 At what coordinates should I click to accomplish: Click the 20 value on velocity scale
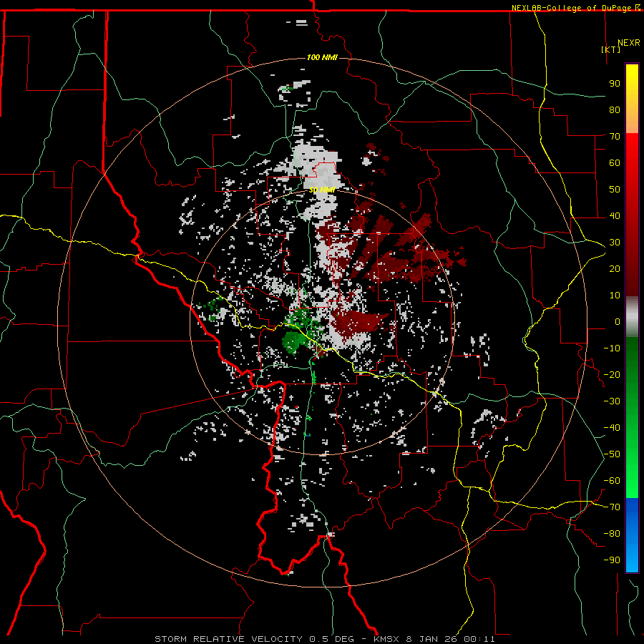[x=615, y=268]
